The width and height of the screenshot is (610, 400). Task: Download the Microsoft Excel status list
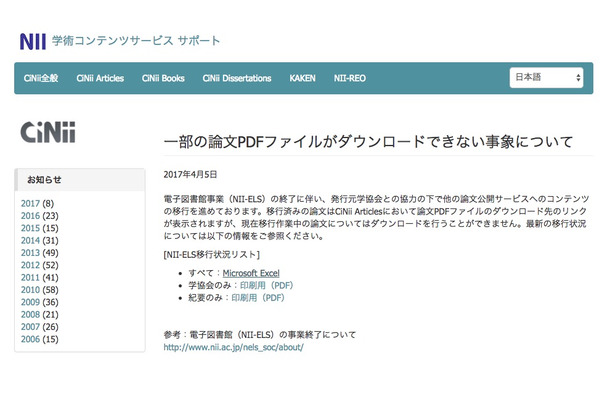tap(250, 272)
